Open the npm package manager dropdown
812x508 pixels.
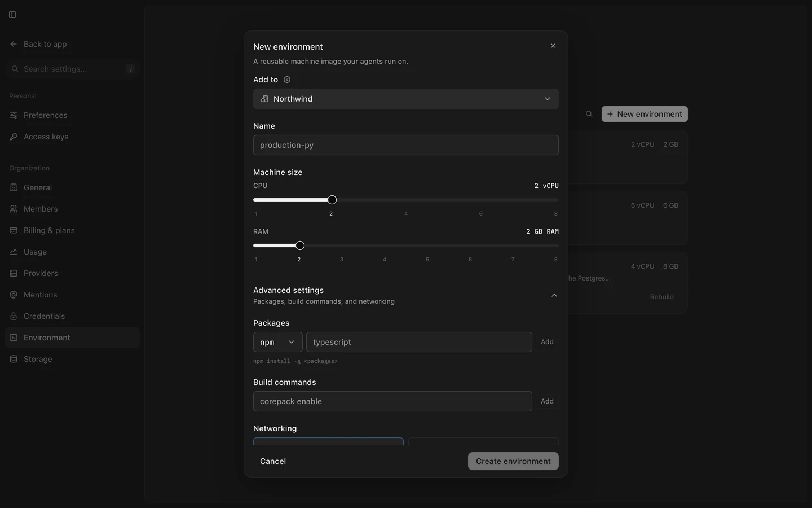278,342
